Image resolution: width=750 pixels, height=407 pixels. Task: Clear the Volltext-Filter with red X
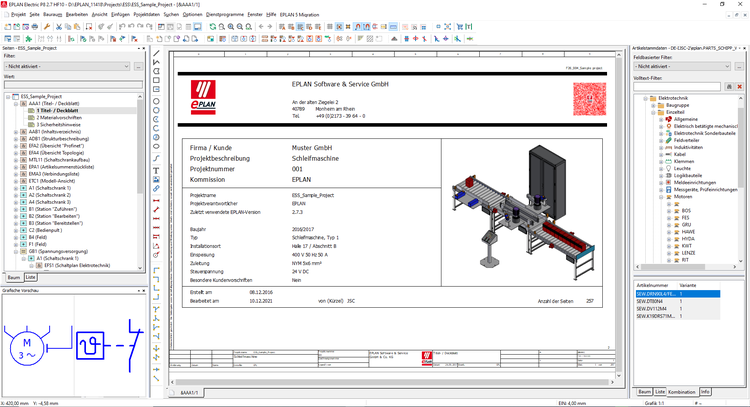point(737,86)
